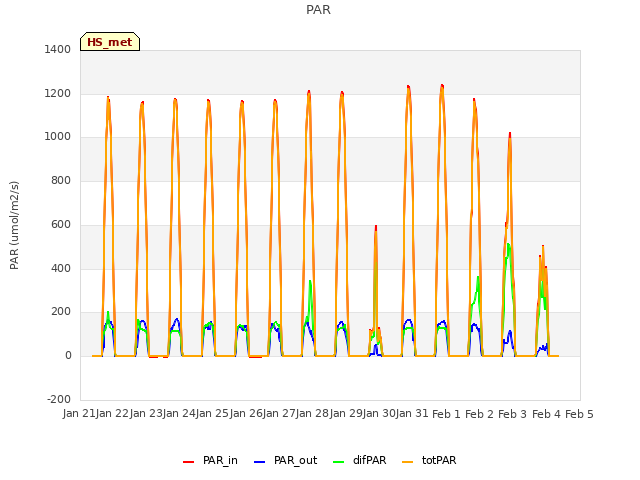Screen dimensions: 640x480
Task: Click the green difPAR spike on Jan 28
Action: (310, 281)
